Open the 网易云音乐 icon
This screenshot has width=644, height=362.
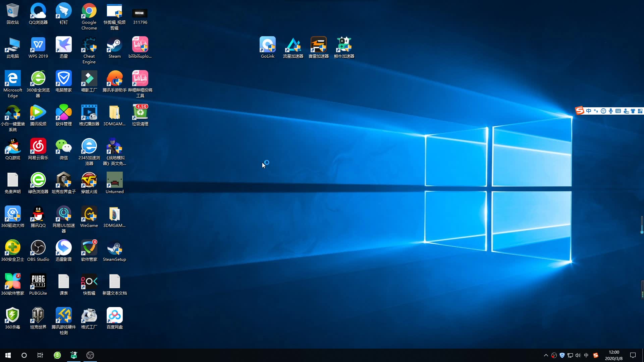[38, 149]
